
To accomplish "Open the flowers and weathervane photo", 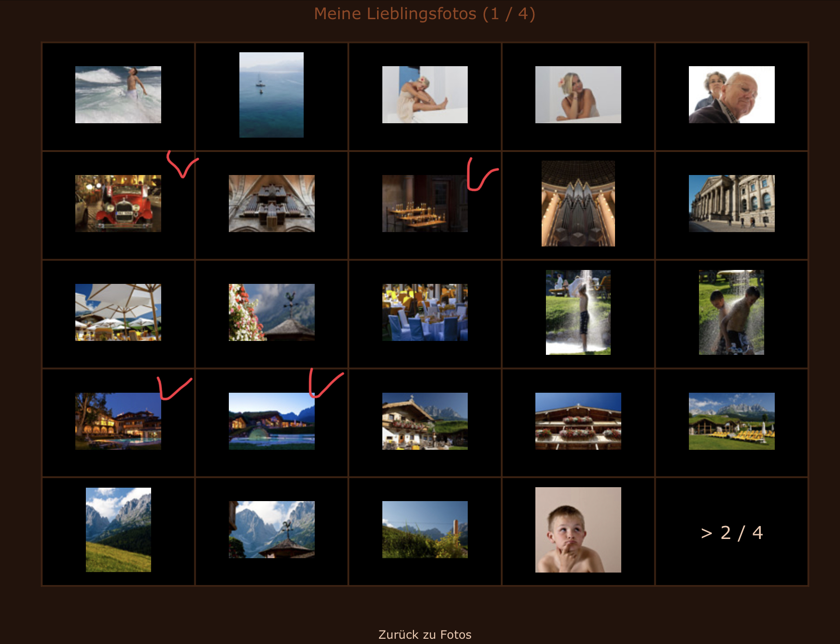I will point(272,312).
